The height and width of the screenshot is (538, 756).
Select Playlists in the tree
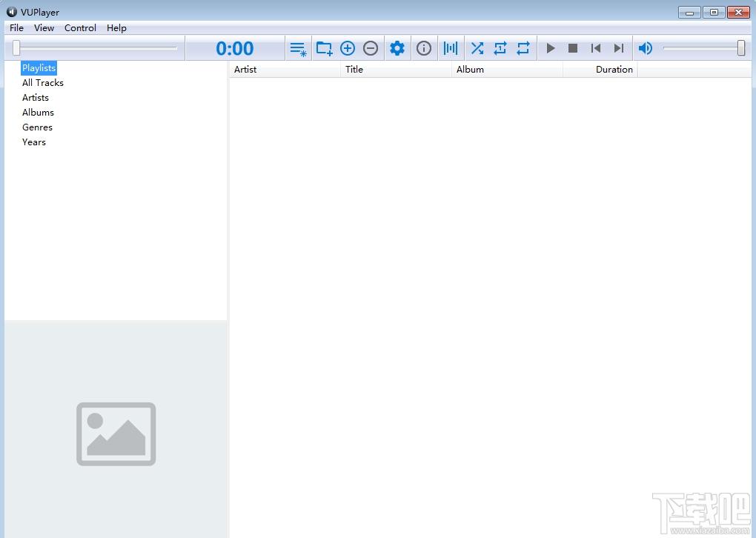pos(39,68)
